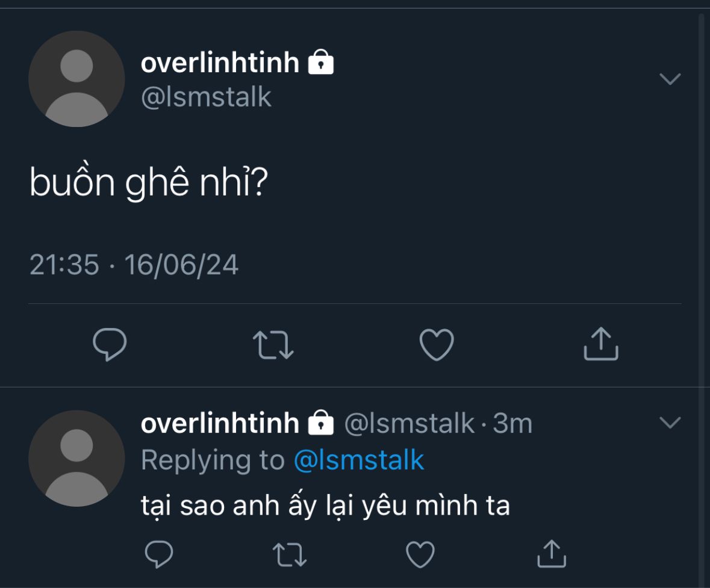Click the "Replying to" @lsmstalk mention link

[359, 460]
